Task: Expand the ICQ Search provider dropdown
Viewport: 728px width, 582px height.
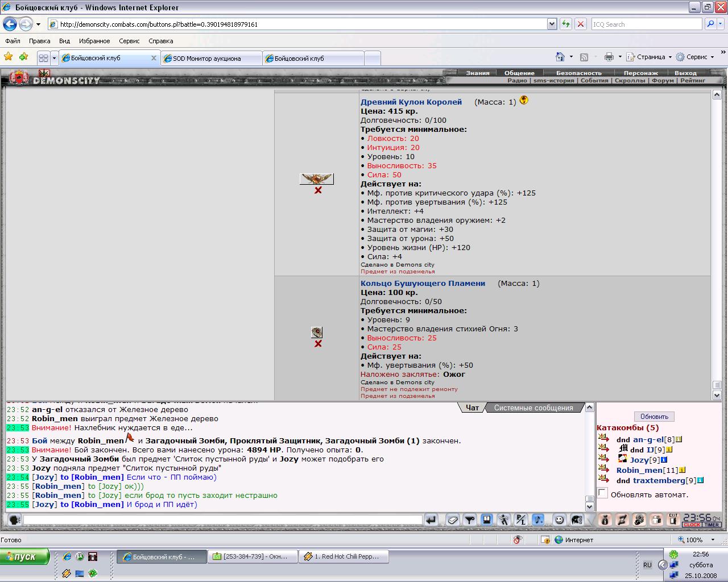Action: 721,24
